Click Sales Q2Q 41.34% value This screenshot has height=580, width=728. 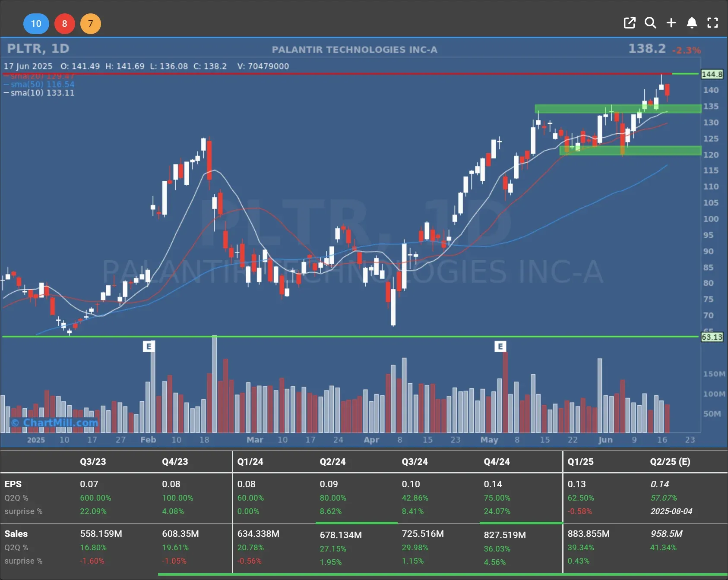663,548
